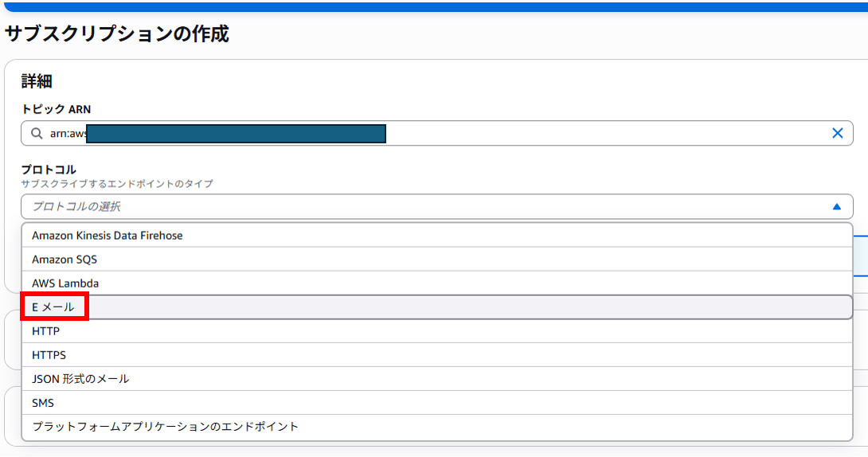Click the 詳細 section heading
Screen dimensions: 868x457
pyautogui.click(x=37, y=81)
